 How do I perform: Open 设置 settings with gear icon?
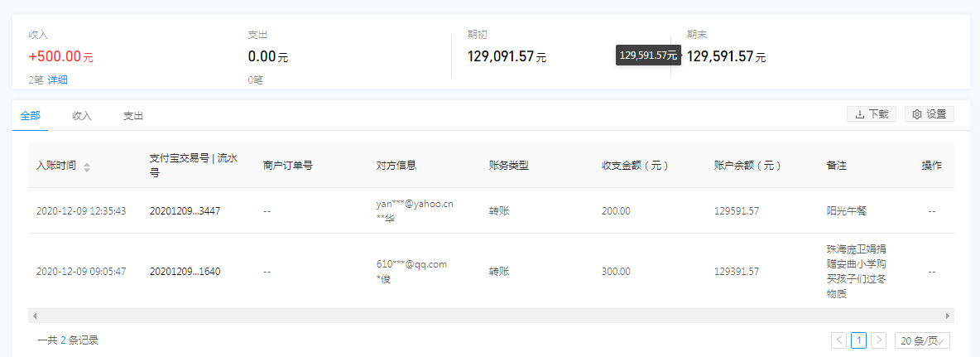929,114
